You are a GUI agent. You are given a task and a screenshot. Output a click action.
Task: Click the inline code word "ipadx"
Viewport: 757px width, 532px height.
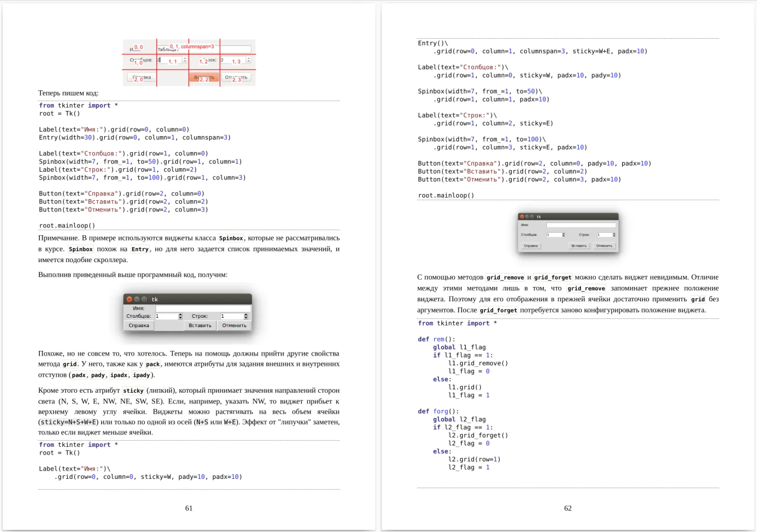click(119, 375)
